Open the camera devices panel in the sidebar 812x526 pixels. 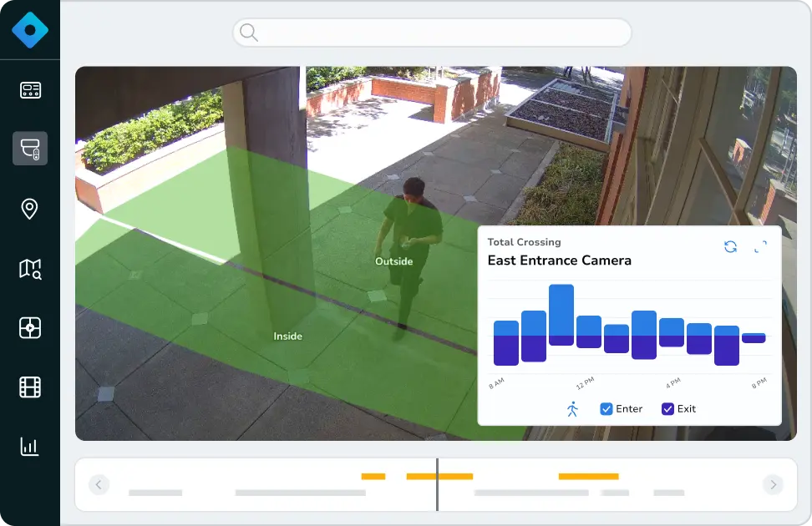tap(29, 90)
